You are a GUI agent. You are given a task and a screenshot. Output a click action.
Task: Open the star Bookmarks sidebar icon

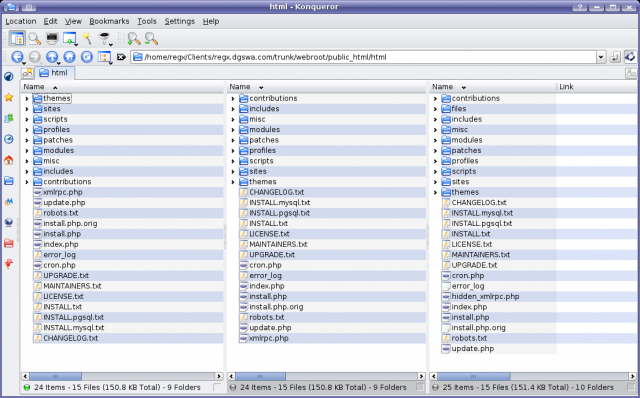tap(9, 97)
